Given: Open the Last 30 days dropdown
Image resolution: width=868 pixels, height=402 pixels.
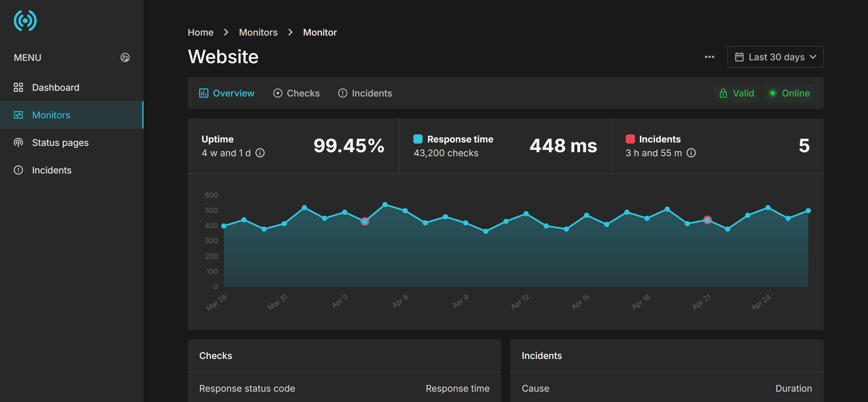Looking at the screenshot, I should click(x=775, y=57).
